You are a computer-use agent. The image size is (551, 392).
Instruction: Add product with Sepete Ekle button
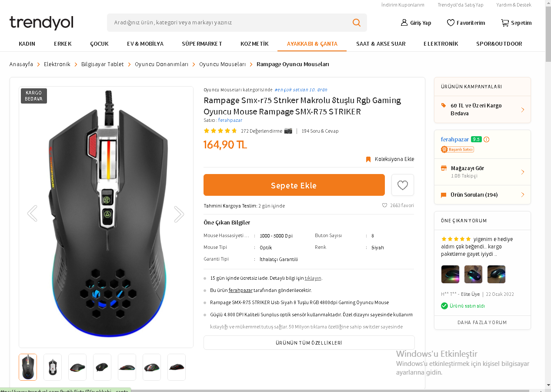(294, 185)
